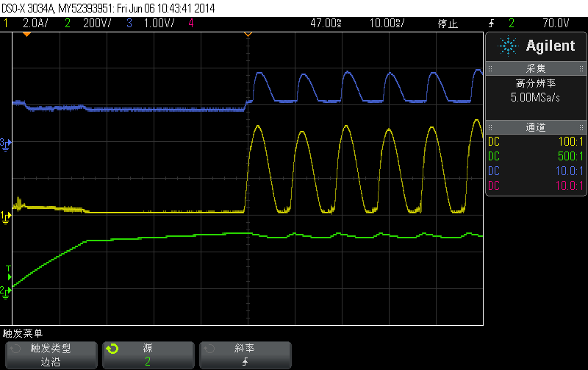Click the rising edge icon under 斜率
This screenshot has width=588, height=370.
pos(245,361)
